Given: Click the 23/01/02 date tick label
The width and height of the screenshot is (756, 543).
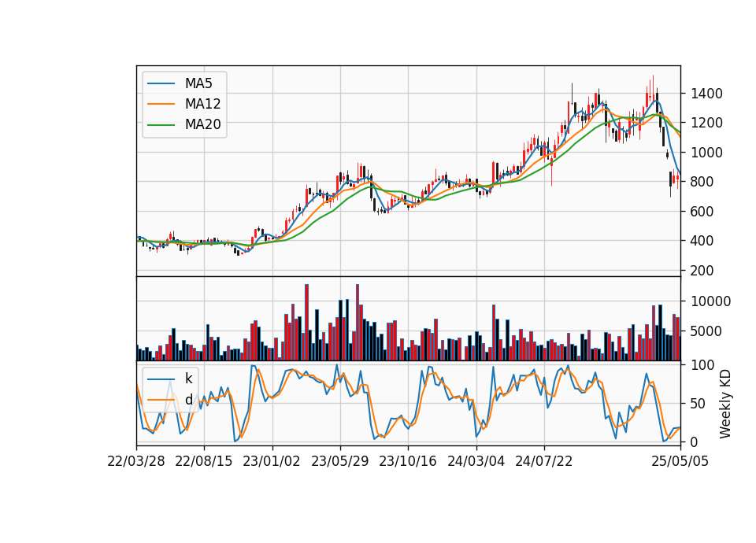Looking at the screenshot, I should (x=272, y=462).
